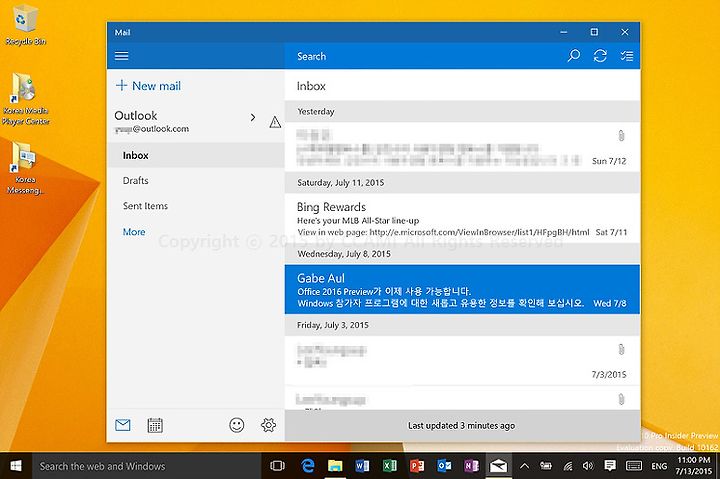Select Korea Messenger desktop shortcut
The image size is (720, 479).
[x=25, y=168]
